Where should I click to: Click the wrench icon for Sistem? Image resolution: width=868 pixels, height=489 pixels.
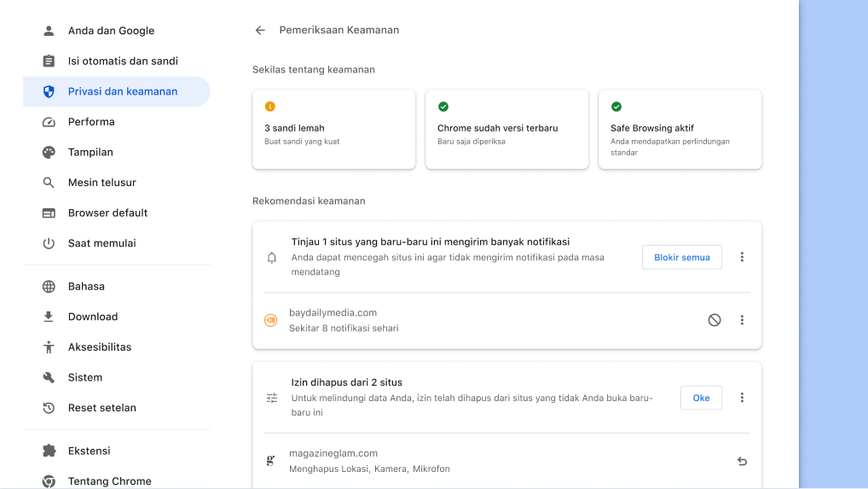point(49,378)
